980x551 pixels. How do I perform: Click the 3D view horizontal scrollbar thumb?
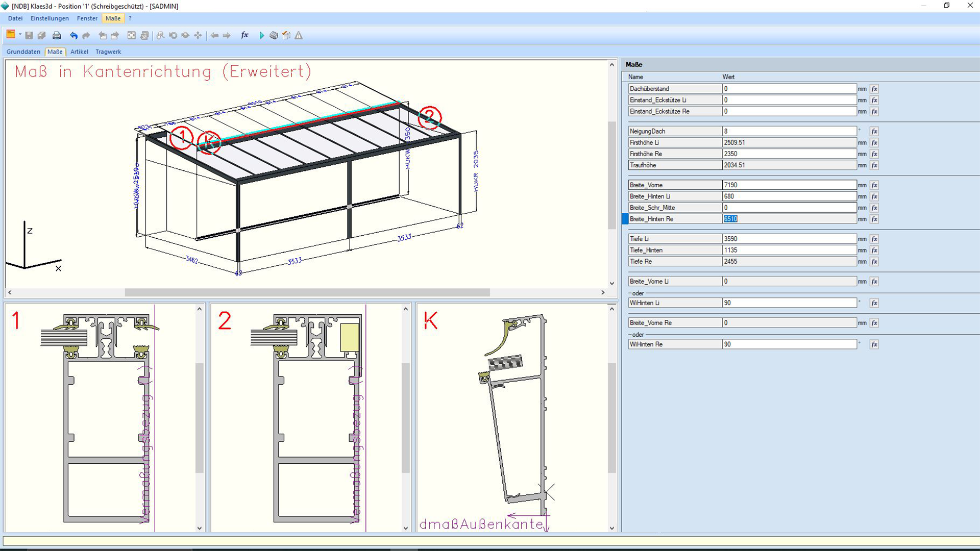pyautogui.click(x=307, y=292)
